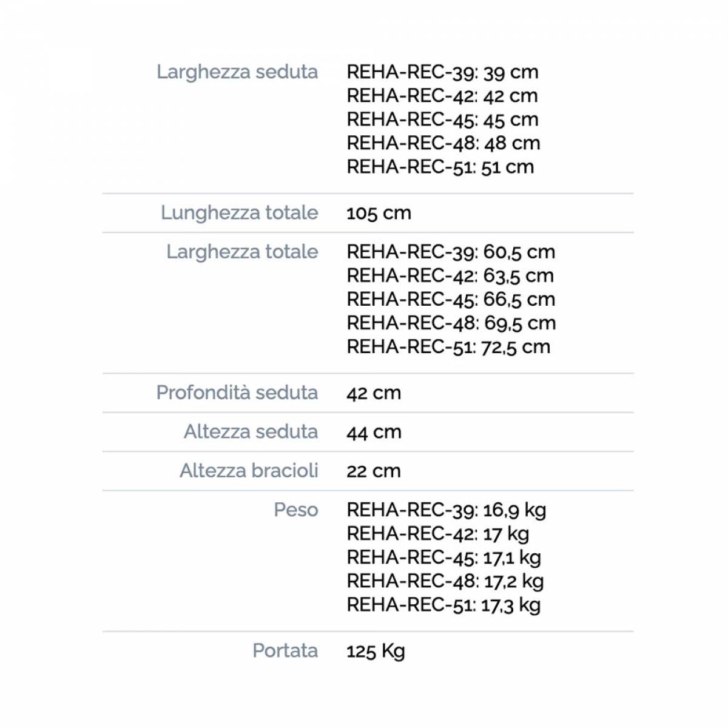Viewport: 728px width, 728px height.
Task: Click the Larghezza totale label
Action: pos(242,251)
